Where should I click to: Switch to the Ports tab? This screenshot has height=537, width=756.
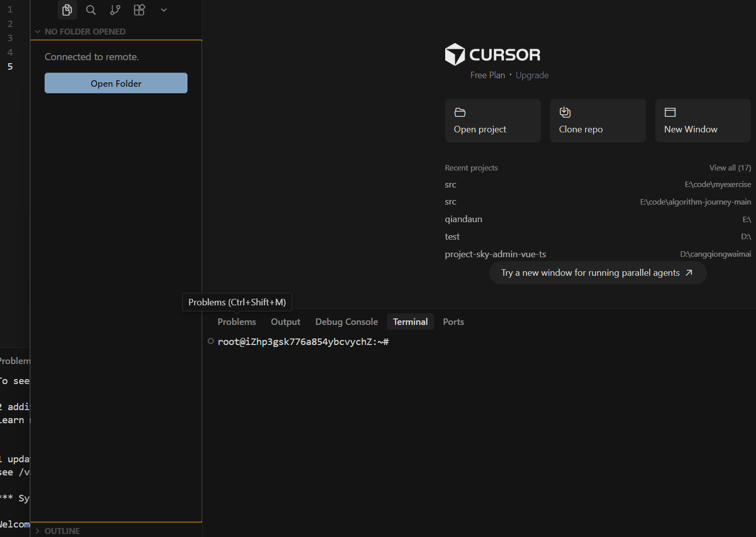click(453, 322)
